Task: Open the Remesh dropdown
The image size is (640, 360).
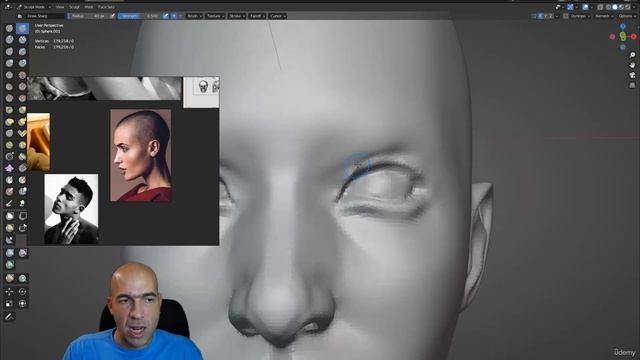Action: tap(604, 16)
